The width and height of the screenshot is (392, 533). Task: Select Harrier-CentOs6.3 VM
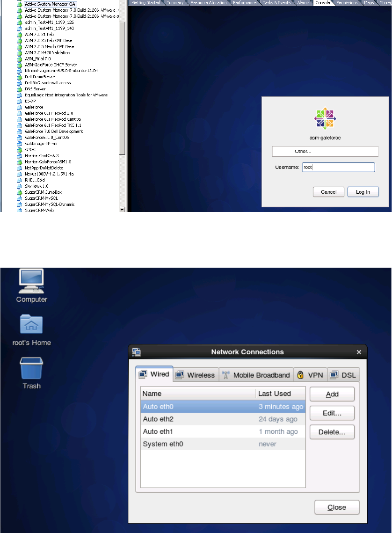42,156
